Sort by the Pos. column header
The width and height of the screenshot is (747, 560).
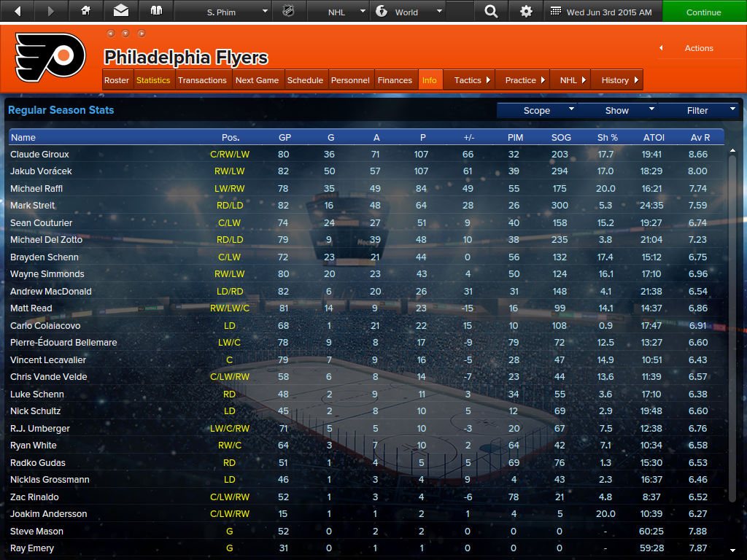click(231, 138)
